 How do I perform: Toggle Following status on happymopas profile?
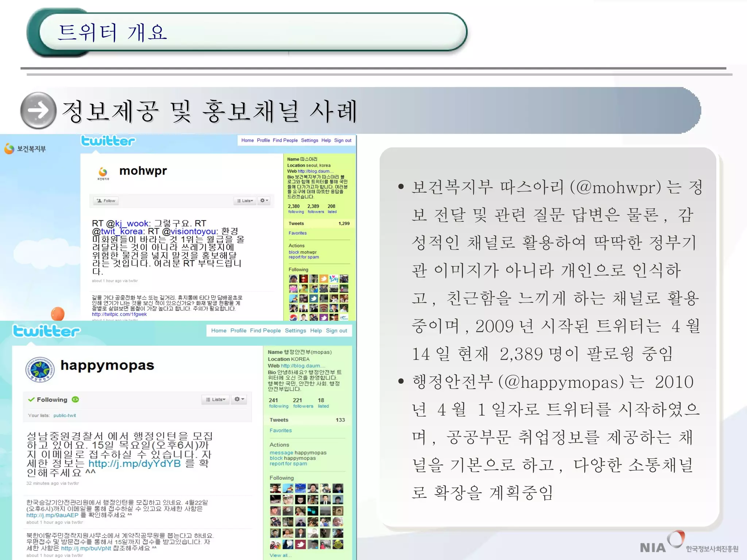tap(48, 400)
